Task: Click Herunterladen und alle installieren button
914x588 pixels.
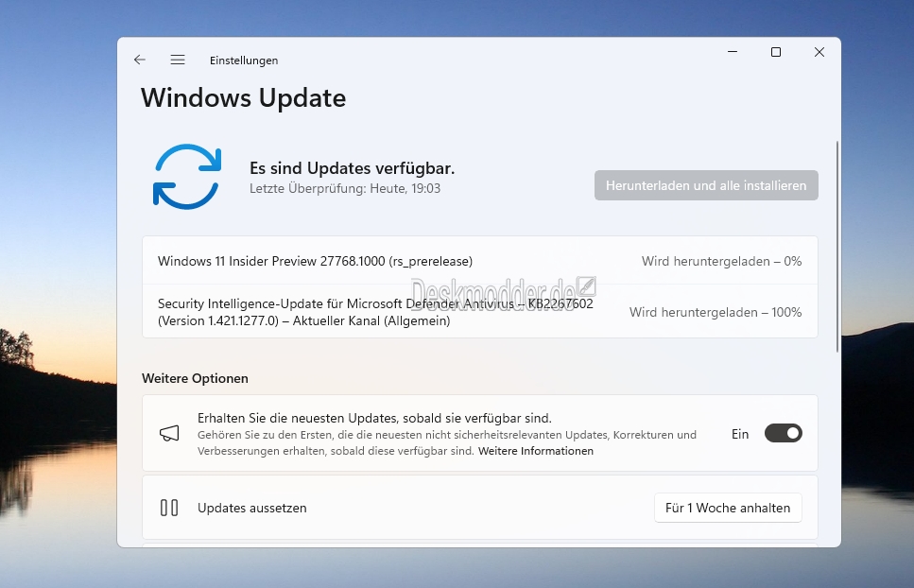Action: [706, 185]
